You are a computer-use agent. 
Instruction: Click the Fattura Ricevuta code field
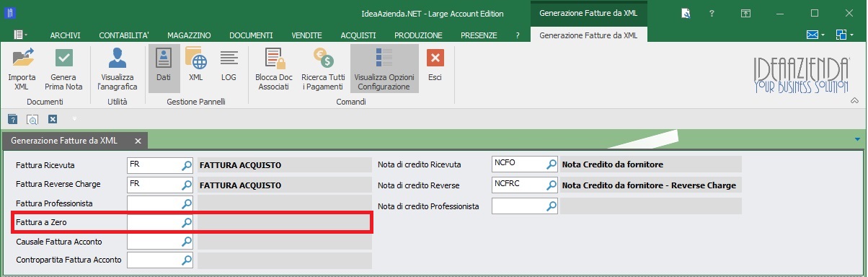154,164
